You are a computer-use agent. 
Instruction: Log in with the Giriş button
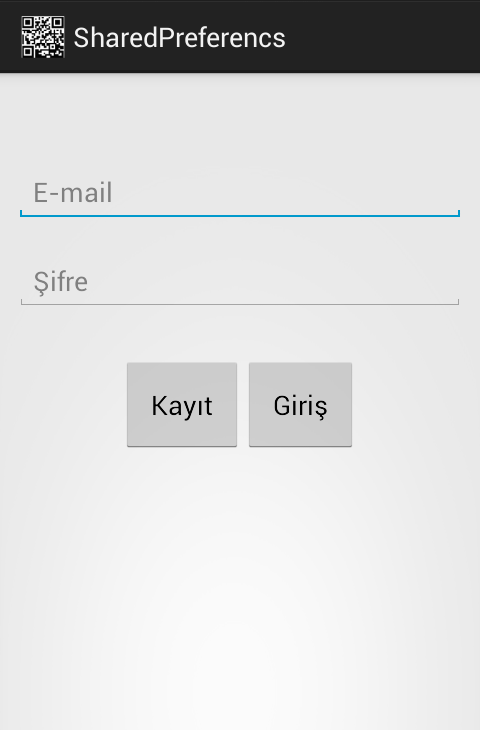(300, 405)
